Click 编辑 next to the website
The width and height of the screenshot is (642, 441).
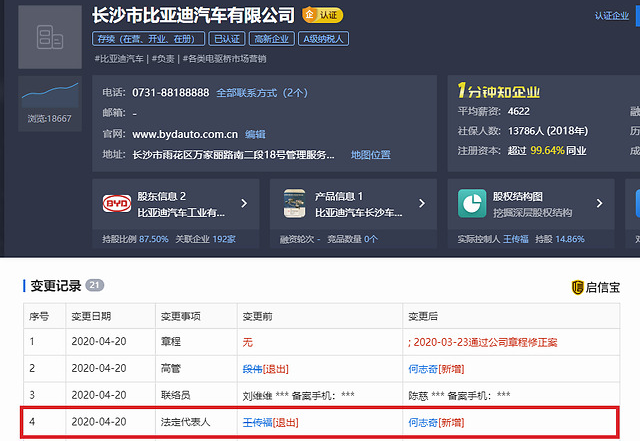255,134
